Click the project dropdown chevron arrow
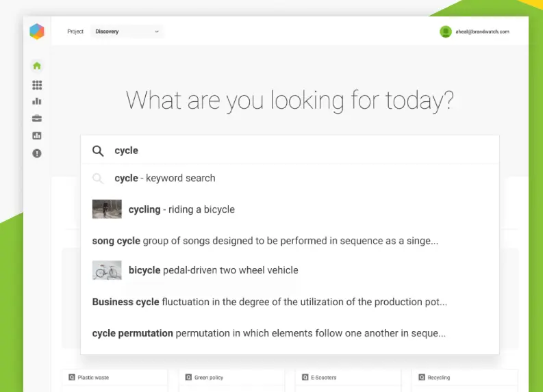 tap(157, 31)
